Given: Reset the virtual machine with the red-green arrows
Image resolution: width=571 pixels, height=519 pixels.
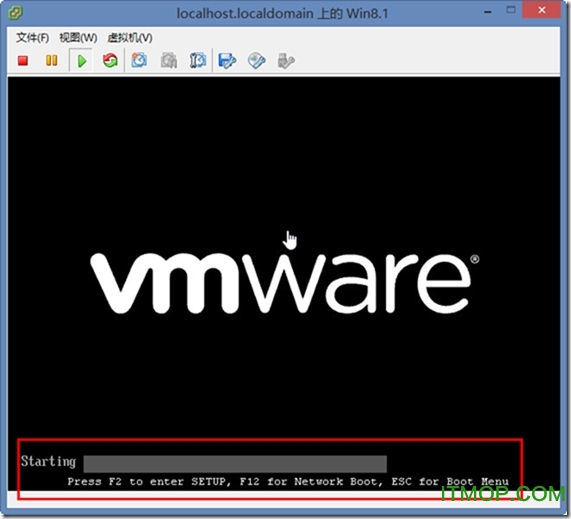Looking at the screenshot, I should click(110, 60).
